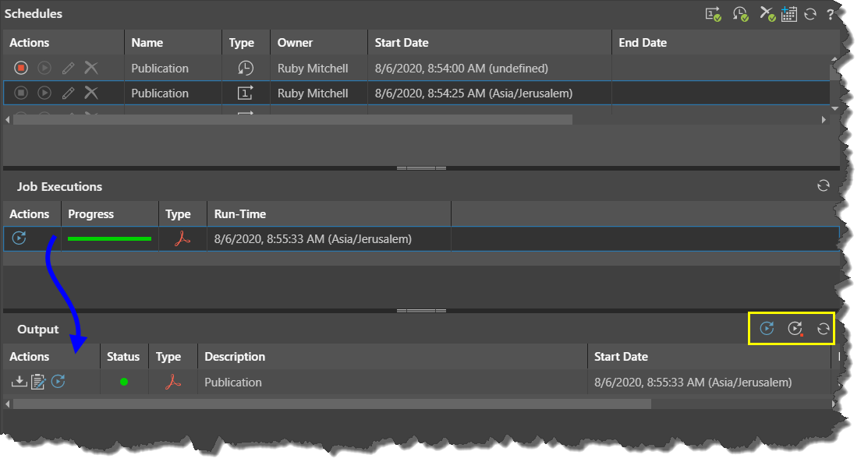Download the Publication output file
The height and width of the screenshot is (469, 868).
click(19, 382)
